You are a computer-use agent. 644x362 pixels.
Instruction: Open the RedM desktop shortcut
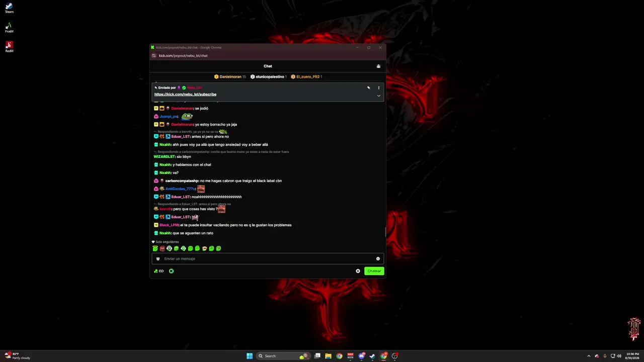click(9, 47)
